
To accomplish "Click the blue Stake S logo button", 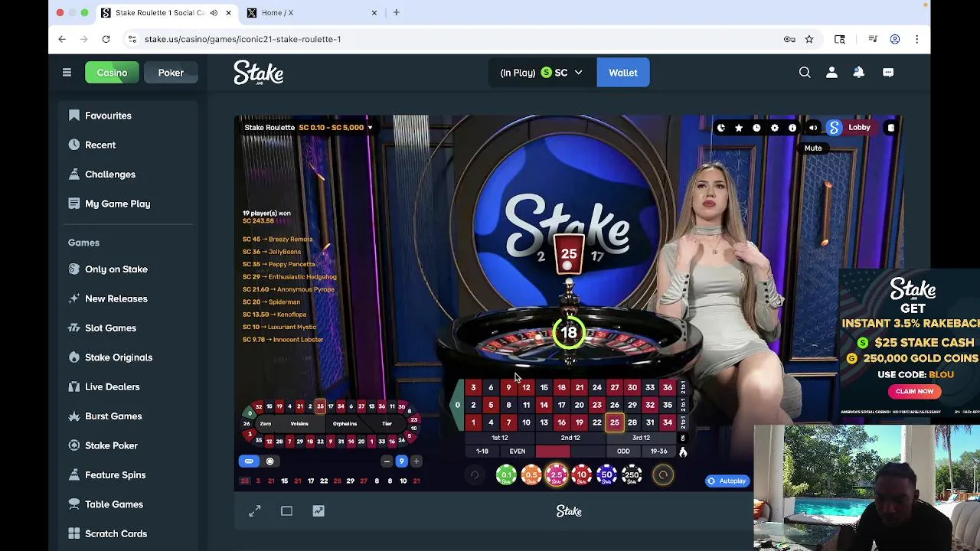I will click(834, 128).
